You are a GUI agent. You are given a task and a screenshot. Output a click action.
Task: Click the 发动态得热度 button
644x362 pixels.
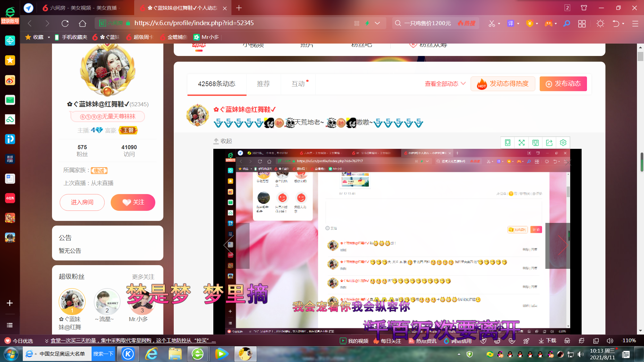pyautogui.click(x=503, y=84)
